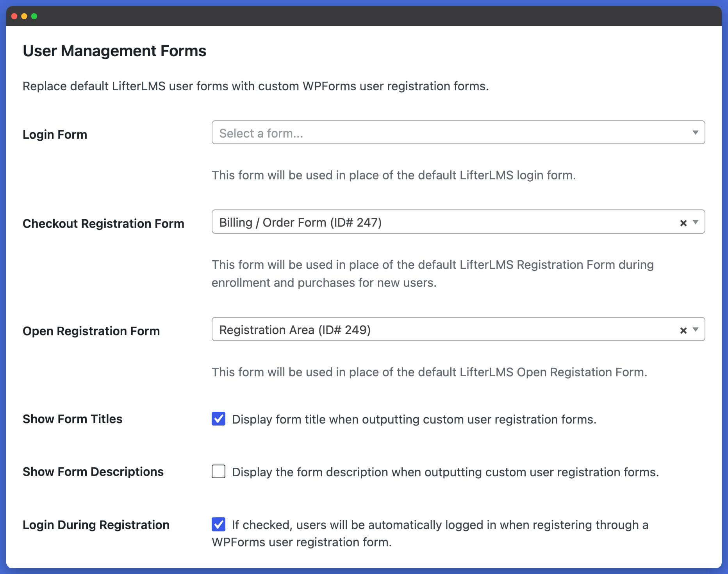728x574 pixels.
Task: Click the 'Display the form description' label text
Action: tap(445, 472)
